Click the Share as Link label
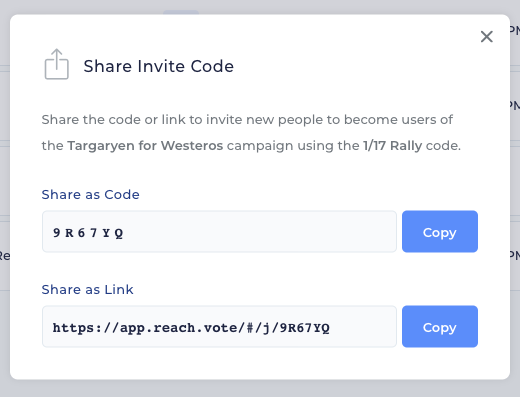Viewport: 520px width, 397px height. (x=87, y=289)
